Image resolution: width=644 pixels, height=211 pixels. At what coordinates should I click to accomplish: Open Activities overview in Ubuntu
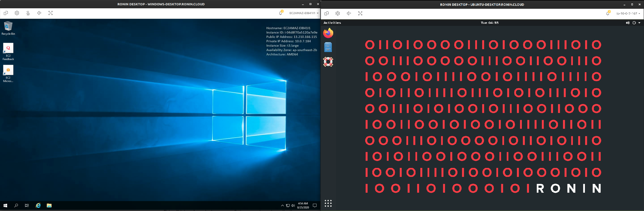[x=332, y=23]
